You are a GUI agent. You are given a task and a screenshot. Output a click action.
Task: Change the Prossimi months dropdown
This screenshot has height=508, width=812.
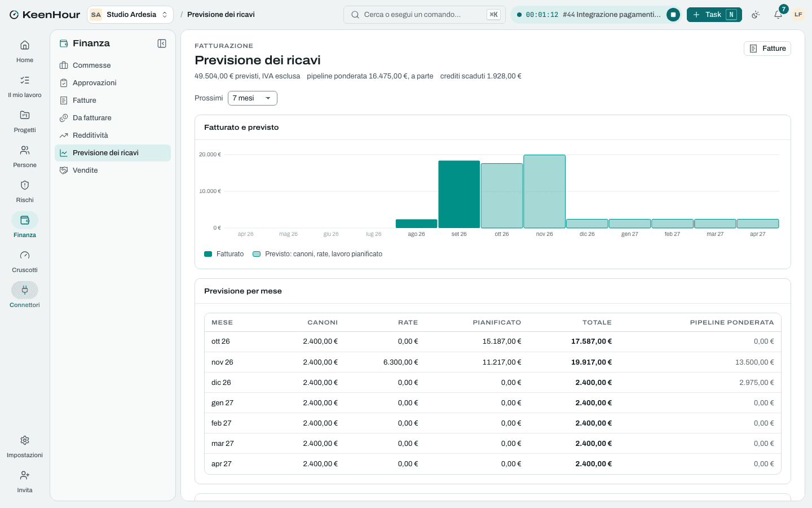(x=252, y=98)
